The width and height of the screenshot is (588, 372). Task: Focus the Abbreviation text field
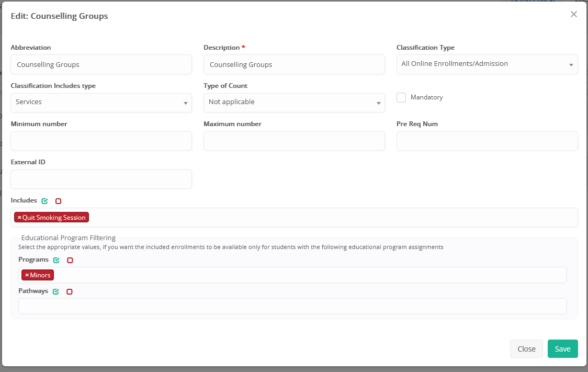101,65
